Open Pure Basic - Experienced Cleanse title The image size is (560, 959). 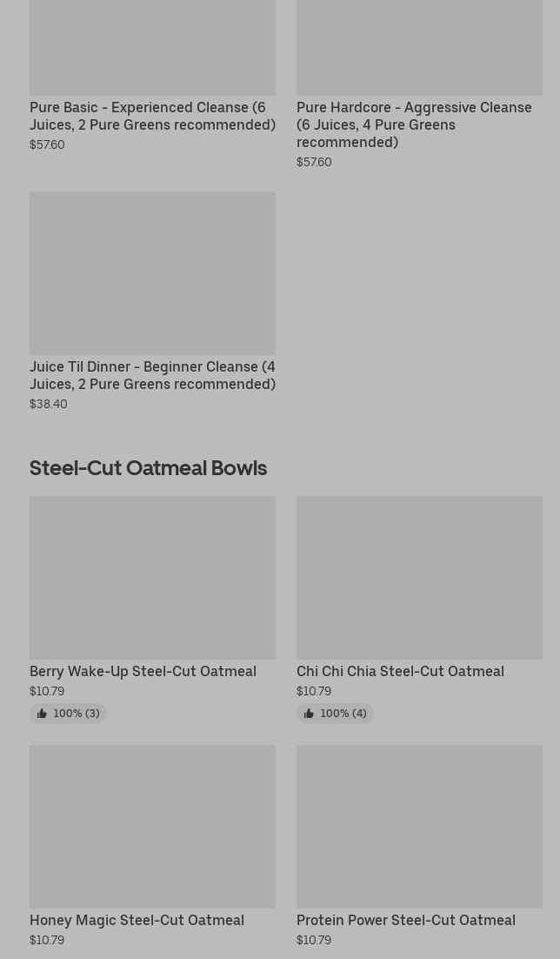pos(152,116)
